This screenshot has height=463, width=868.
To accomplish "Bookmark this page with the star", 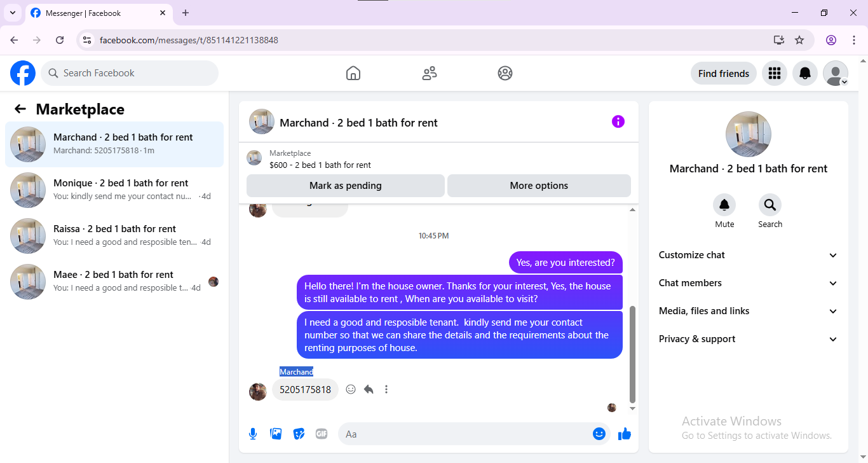I will (799, 40).
